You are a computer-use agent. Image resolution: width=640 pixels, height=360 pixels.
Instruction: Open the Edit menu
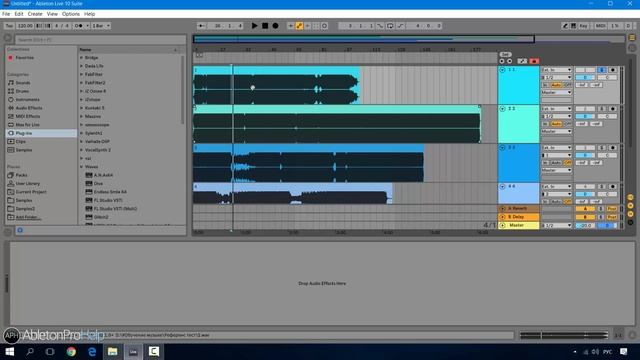19,14
